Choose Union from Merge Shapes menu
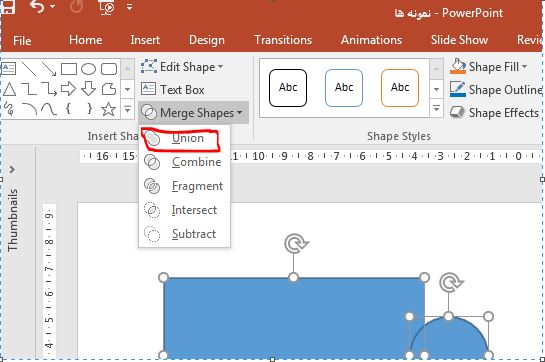Screen dimensions: 545x362 (x=184, y=138)
